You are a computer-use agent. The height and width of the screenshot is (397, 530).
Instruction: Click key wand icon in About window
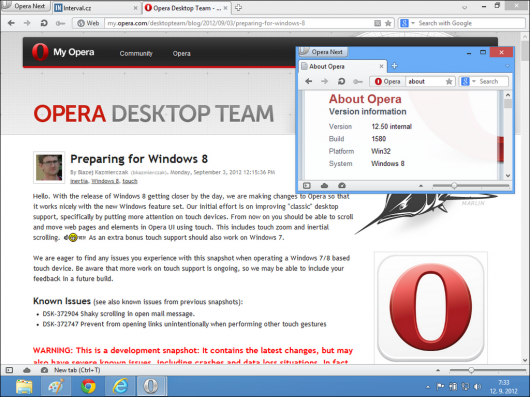358,82
